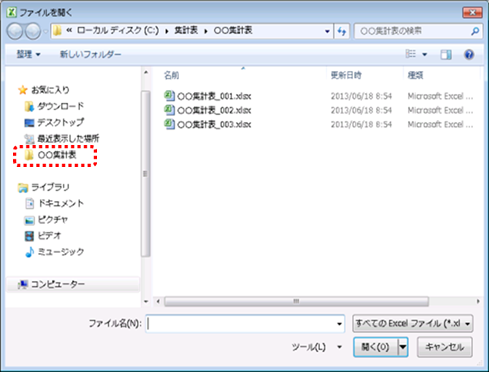The height and width of the screenshot is (372, 489).
Task: Click the ライブラリ folder icon
Action: tap(23, 188)
